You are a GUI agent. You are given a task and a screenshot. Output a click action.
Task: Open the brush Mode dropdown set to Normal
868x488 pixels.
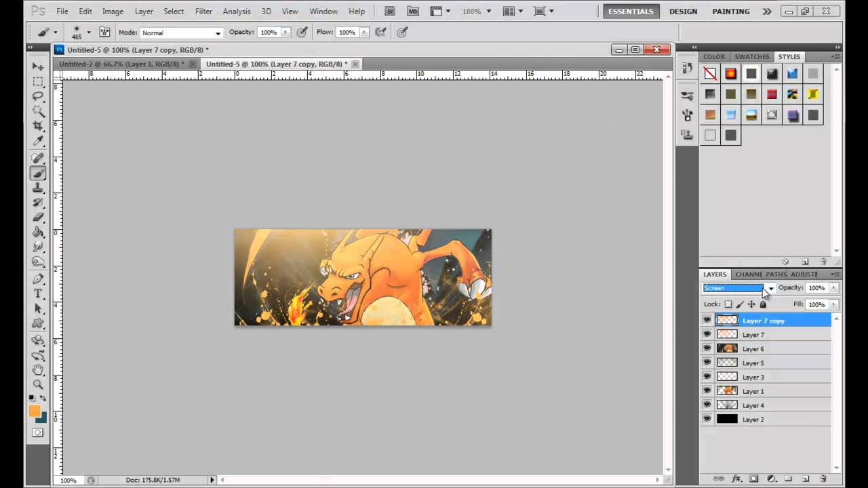tap(181, 33)
